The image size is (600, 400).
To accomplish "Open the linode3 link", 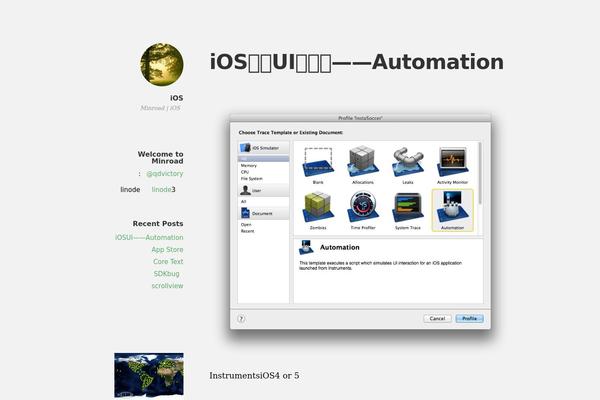I will (163, 189).
